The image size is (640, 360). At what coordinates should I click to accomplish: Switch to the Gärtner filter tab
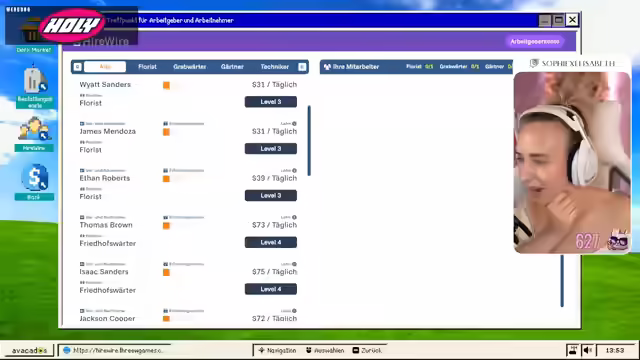click(232, 67)
